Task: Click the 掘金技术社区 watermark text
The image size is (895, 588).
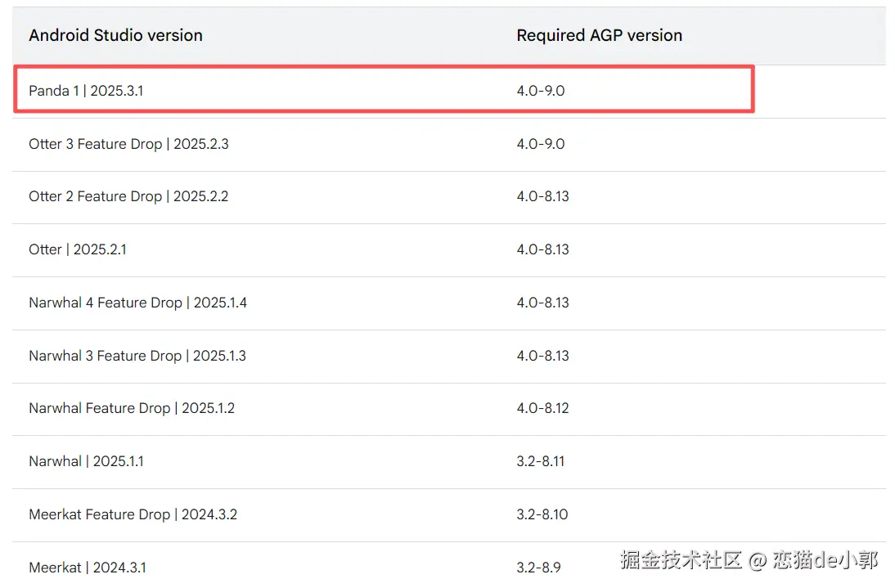Action: click(681, 560)
